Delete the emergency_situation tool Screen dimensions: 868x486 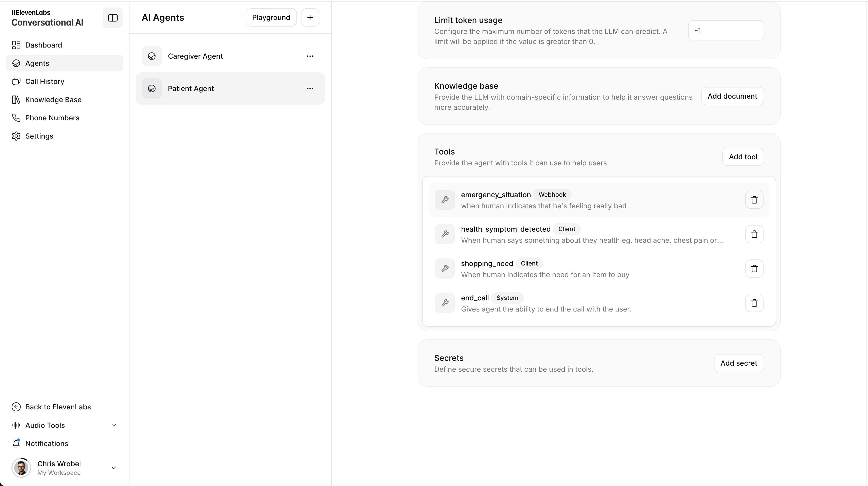tap(754, 200)
